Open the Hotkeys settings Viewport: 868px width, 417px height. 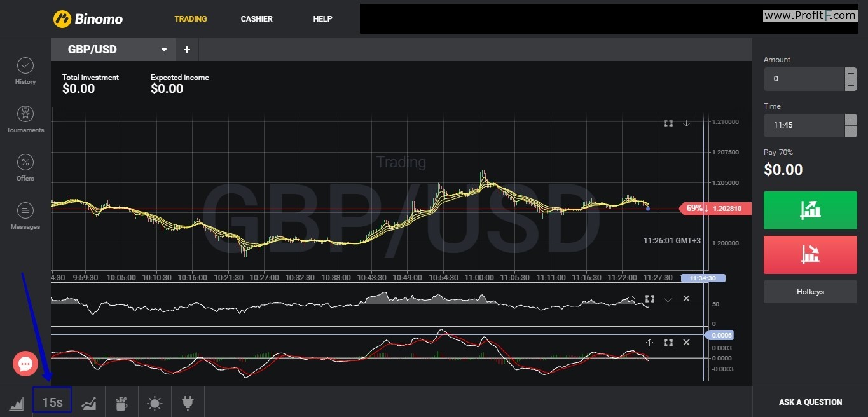tap(810, 292)
